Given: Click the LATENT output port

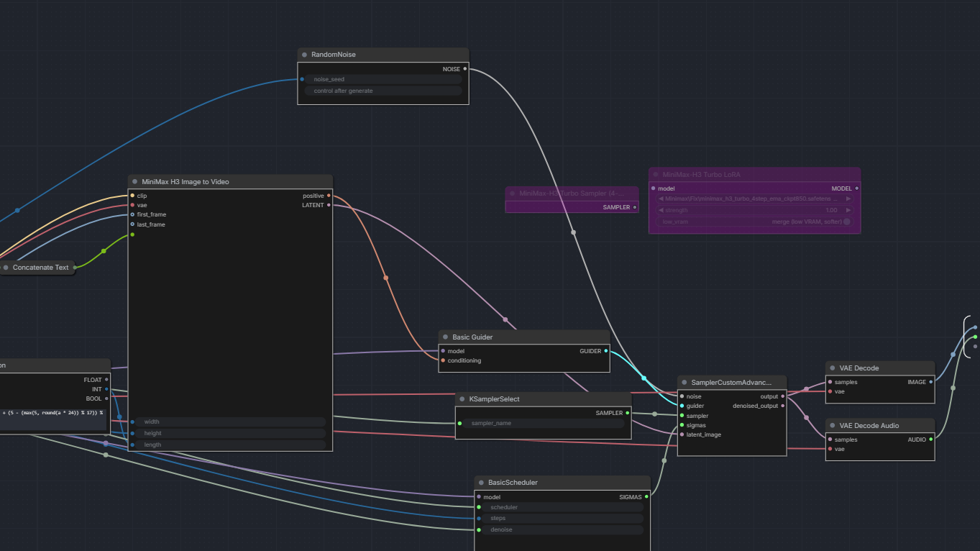Looking at the screenshot, I should [329, 205].
